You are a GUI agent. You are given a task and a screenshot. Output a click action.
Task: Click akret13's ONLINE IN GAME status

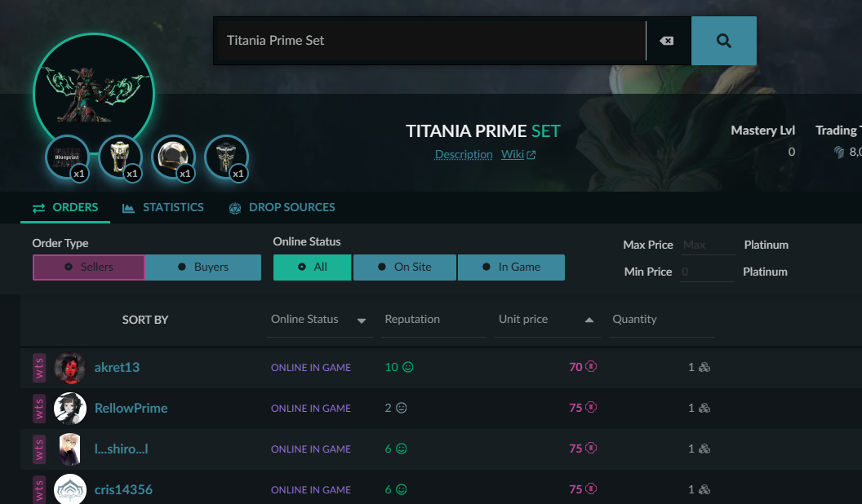click(311, 368)
